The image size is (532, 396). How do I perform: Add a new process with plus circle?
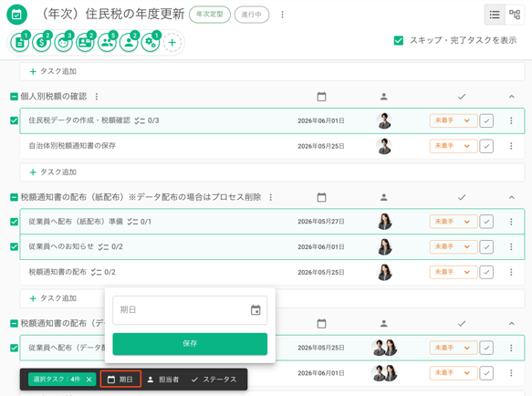click(172, 43)
